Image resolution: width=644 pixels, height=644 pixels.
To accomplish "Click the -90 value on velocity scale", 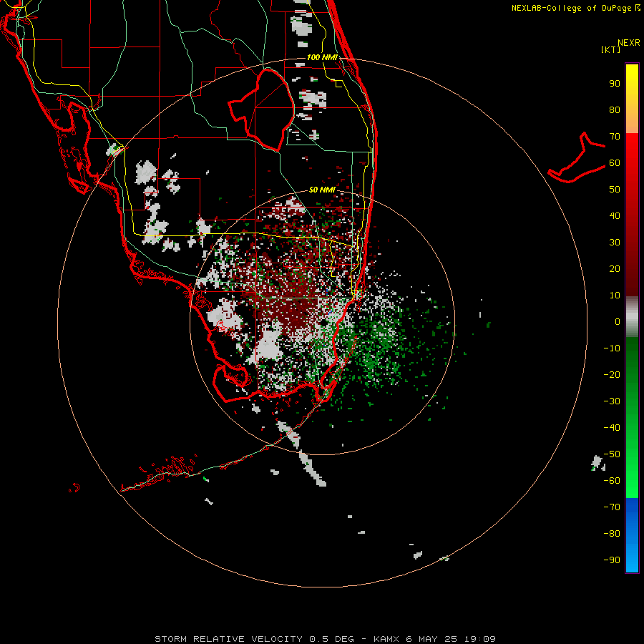I will point(612,560).
